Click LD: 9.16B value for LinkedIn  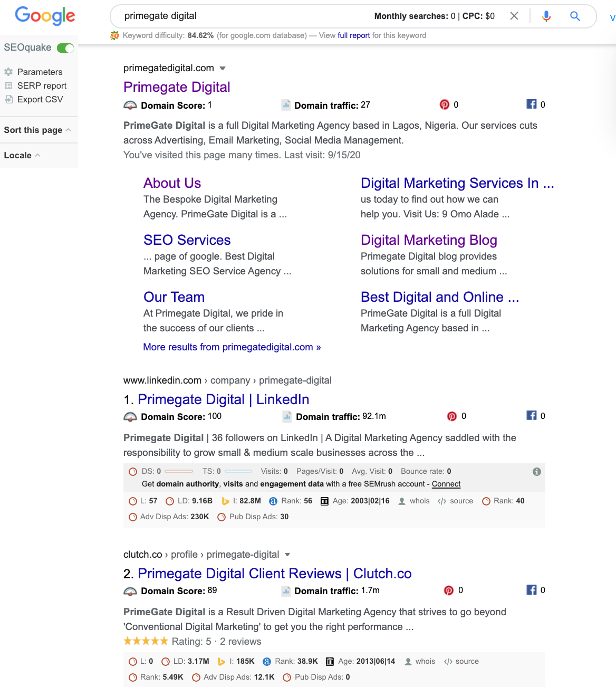point(195,501)
